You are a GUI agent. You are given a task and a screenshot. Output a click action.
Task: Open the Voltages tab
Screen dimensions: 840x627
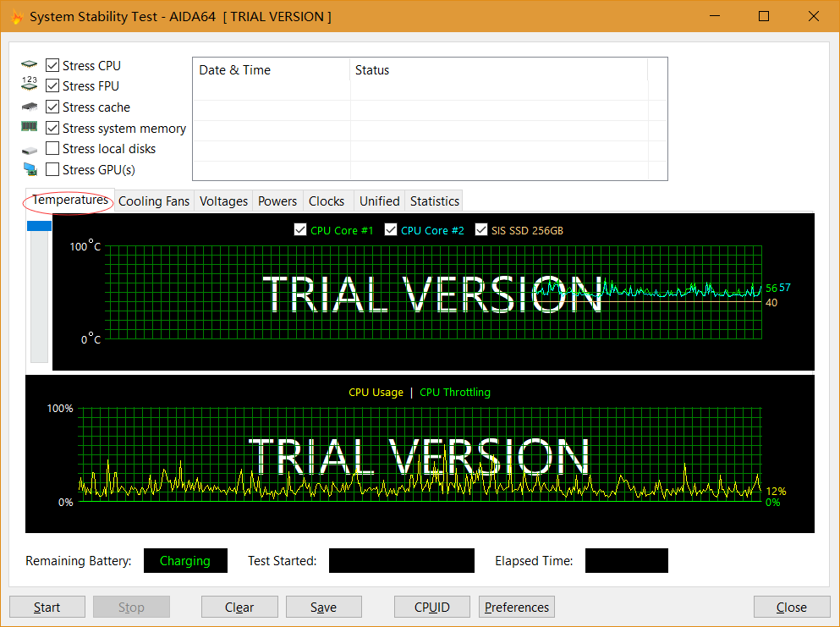tap(223, 201)
